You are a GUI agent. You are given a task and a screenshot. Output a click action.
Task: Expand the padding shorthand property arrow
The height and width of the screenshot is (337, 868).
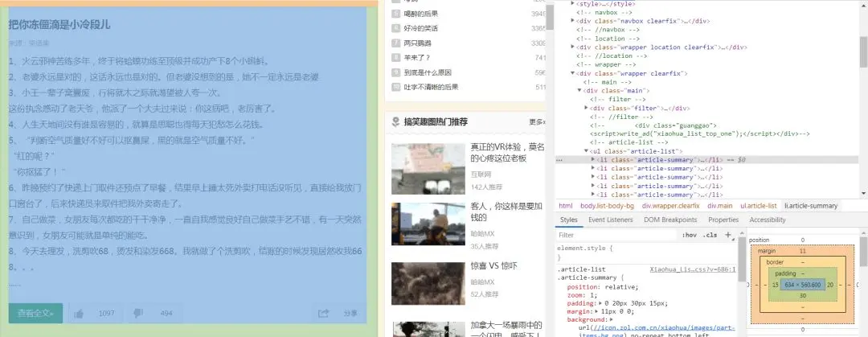pos(600,304)
